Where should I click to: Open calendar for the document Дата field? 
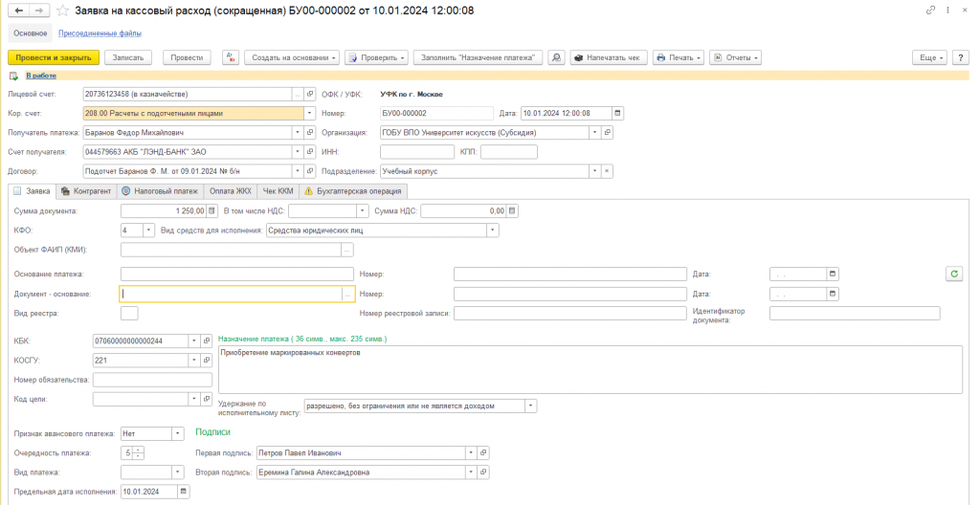click(x=617, y=113)
